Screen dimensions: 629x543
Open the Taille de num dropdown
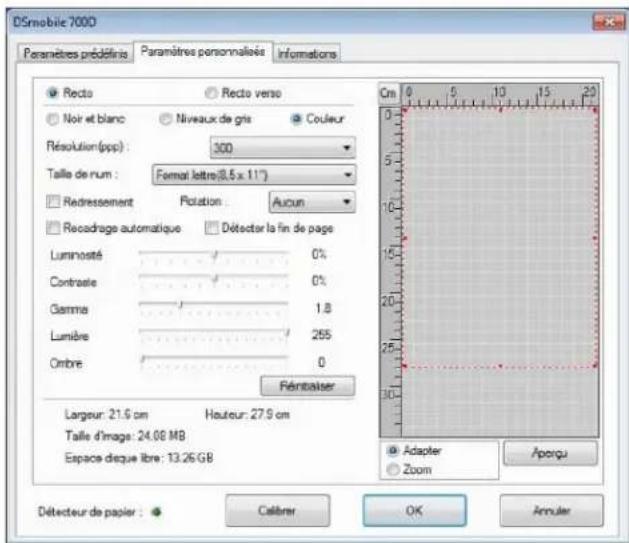(254, 175)
